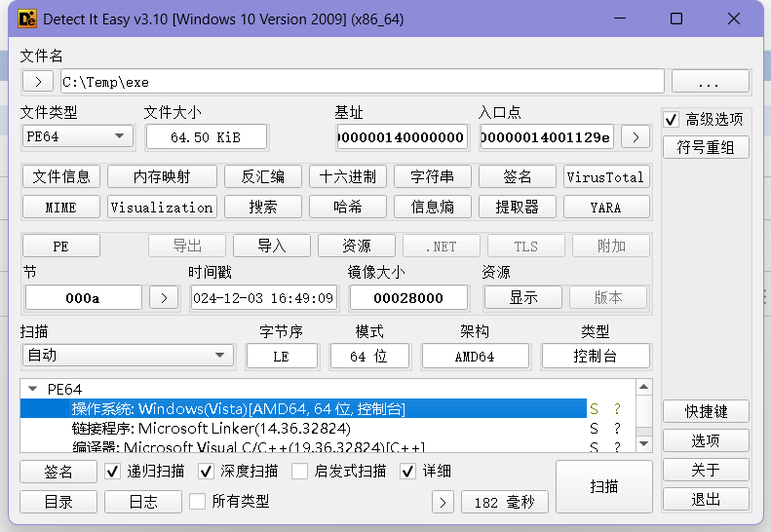
Task: Click the 符号重组 button
Action: point(706,147)
